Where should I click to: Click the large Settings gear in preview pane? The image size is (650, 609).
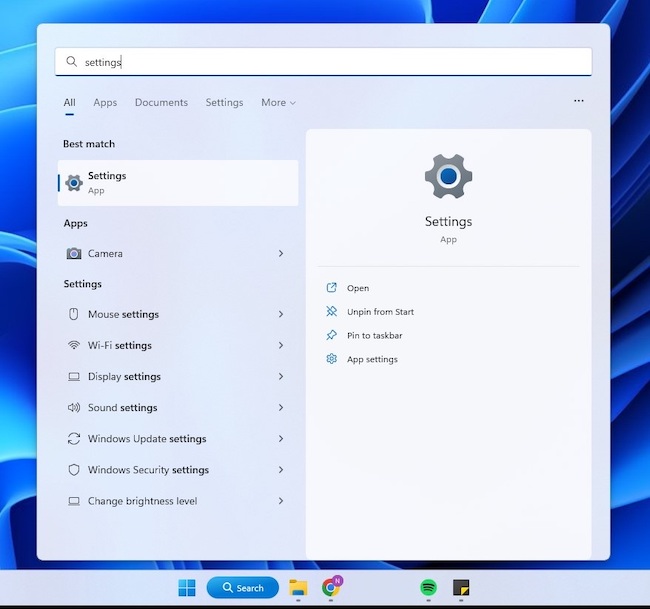(x=449, y=176)
